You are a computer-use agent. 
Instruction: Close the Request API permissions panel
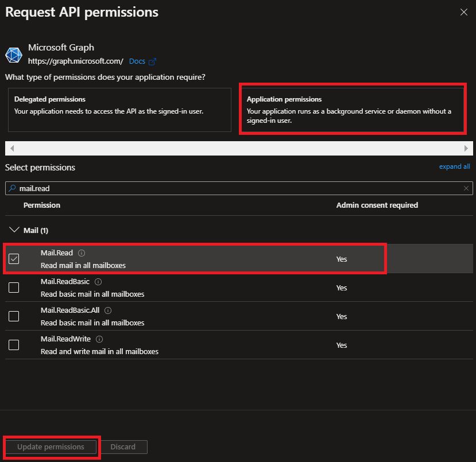point(463,13)
